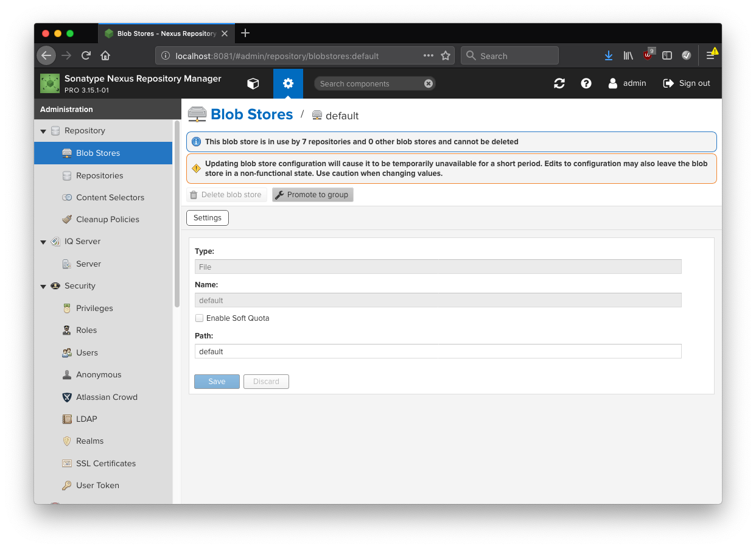Open the page actions ellipsis menu
The height and width of the screenshot is (549, 756).
pyautogui.click(x=429, y=55)
